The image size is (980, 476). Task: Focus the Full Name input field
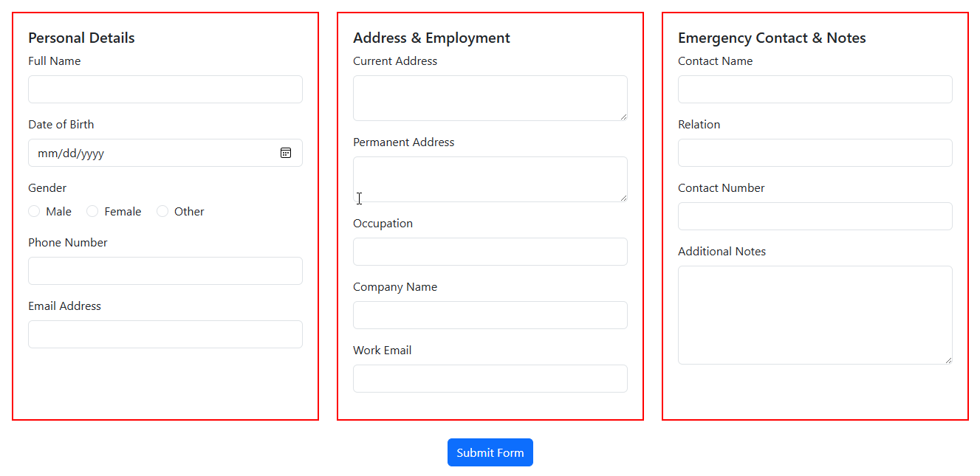pos(165,89)
